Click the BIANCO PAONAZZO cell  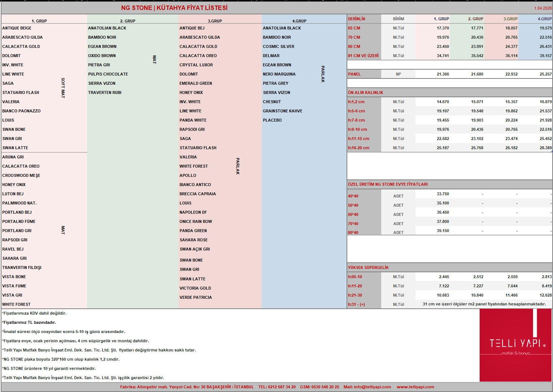click(21, 111)
